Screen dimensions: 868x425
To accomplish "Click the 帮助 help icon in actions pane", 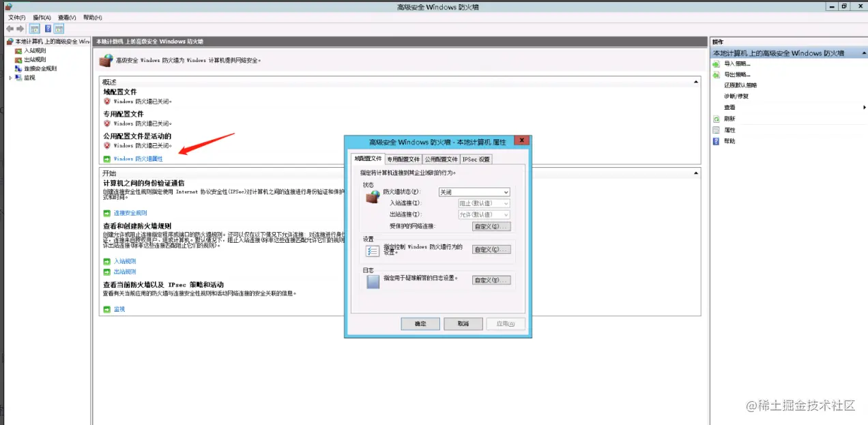I will pos(716,141).
